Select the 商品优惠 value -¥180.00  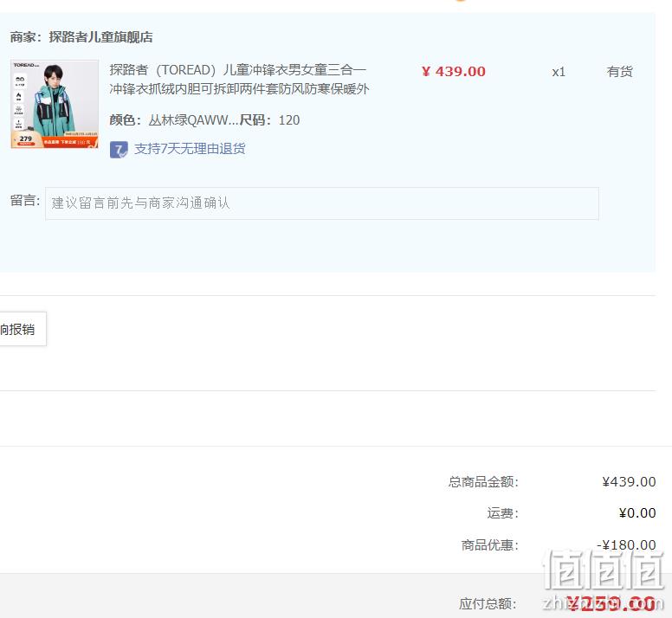coord(626,544)
